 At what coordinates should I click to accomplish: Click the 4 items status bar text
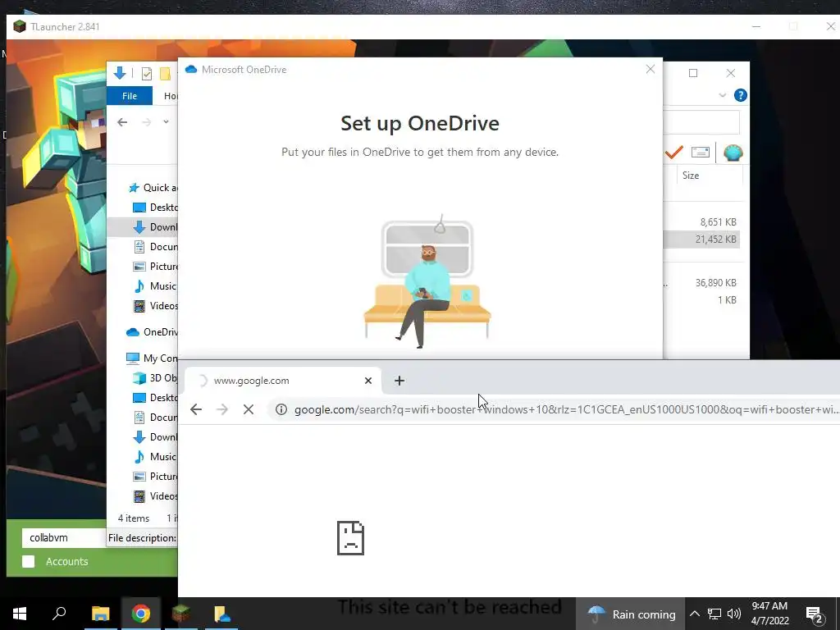tap(134, 518)
